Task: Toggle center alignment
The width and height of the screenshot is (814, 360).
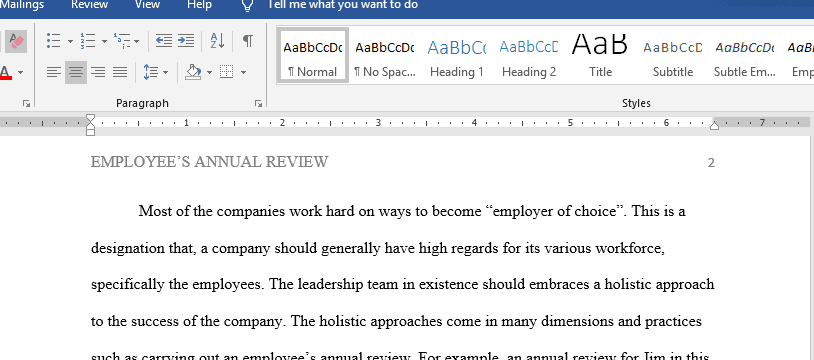Action: (76, 72)
